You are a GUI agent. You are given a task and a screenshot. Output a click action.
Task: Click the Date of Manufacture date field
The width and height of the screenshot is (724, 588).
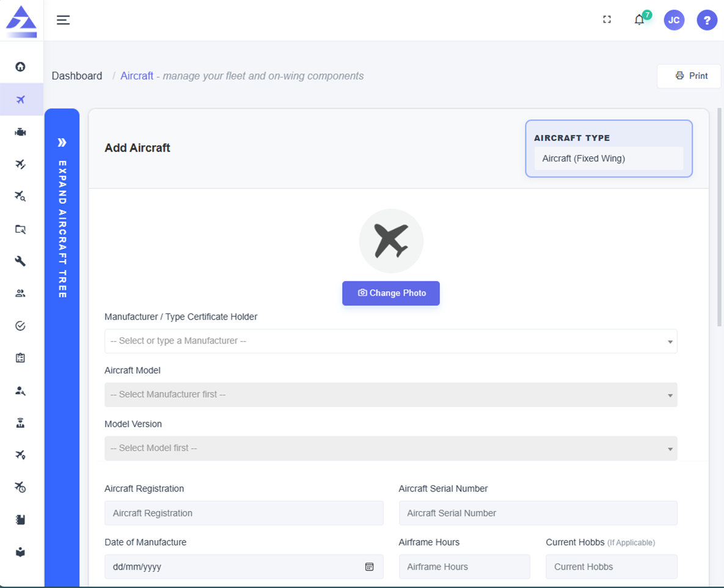[244, 567]
